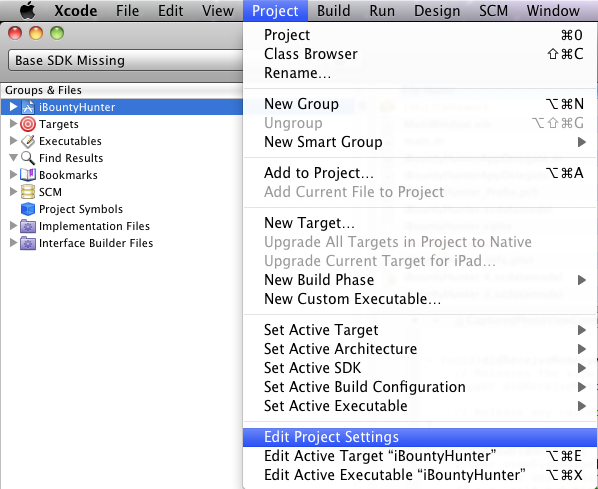Open the Build menu in menu bar
The width and height of the screenshot is (598, 489).
[x=333, y=11]
